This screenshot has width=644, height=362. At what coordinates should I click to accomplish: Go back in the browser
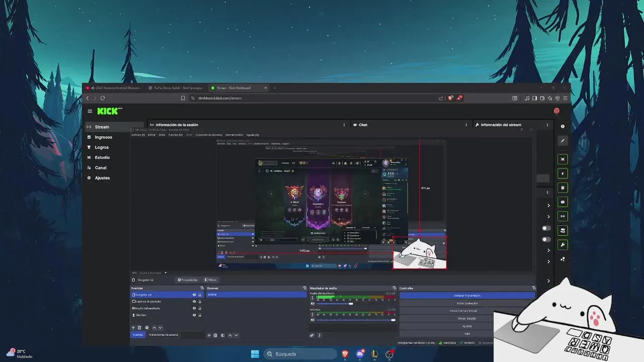(88, 98)
